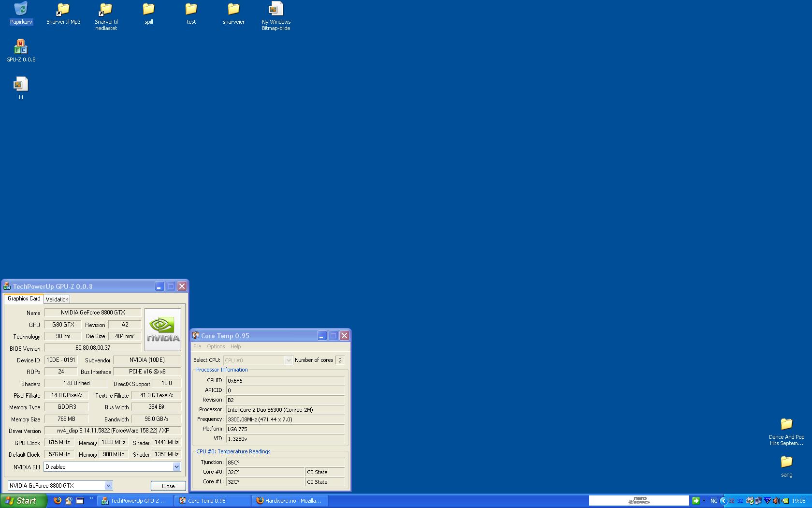Screen dimensions: 812x508
Task: Select the test folder on desktop
Action: tap(191, 14)
